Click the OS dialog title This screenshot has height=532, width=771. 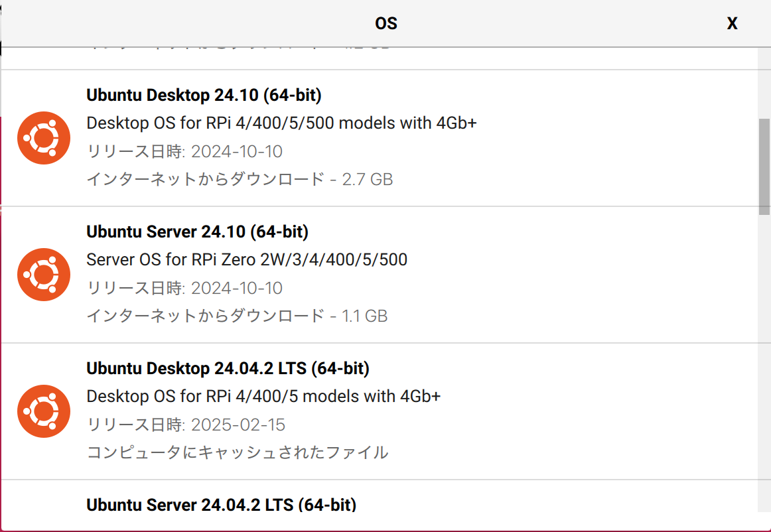(x=386, y=23)
